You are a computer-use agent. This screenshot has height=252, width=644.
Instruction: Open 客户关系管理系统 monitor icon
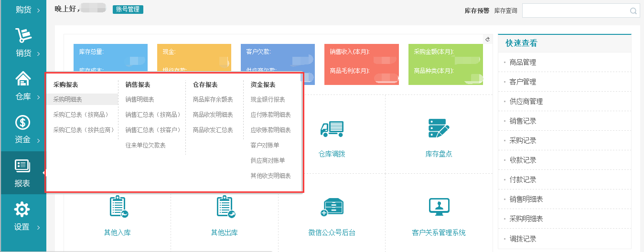pyautogui.click(x=439, y=207)
